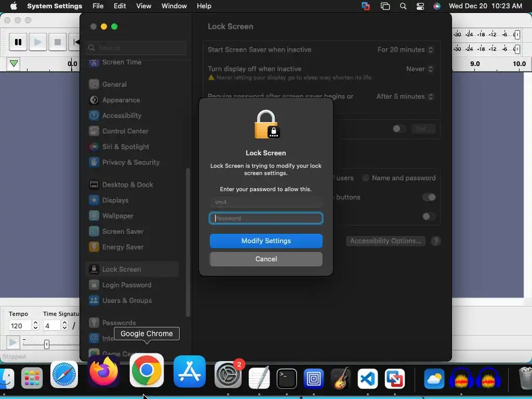The image size is (532, 399).
Task: Toggle the switch below the buttons row
Action: [429, 217]
